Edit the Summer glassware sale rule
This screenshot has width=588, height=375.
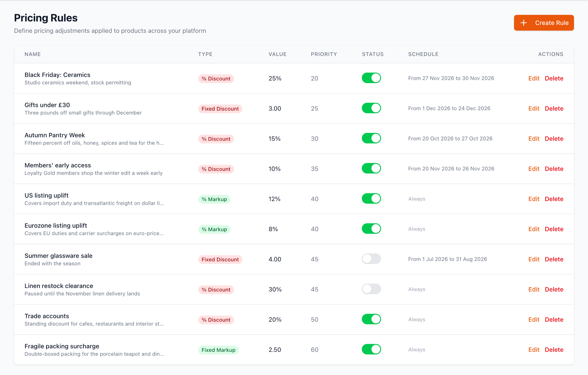(534, 259)
